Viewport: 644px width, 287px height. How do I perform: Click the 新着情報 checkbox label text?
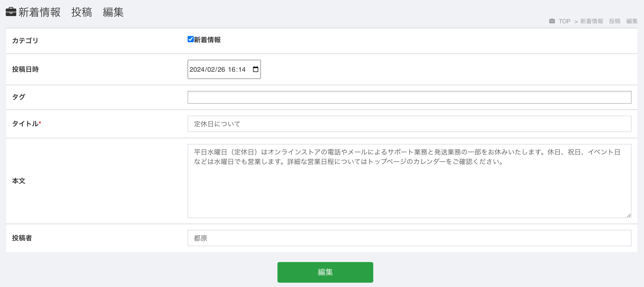207,40
